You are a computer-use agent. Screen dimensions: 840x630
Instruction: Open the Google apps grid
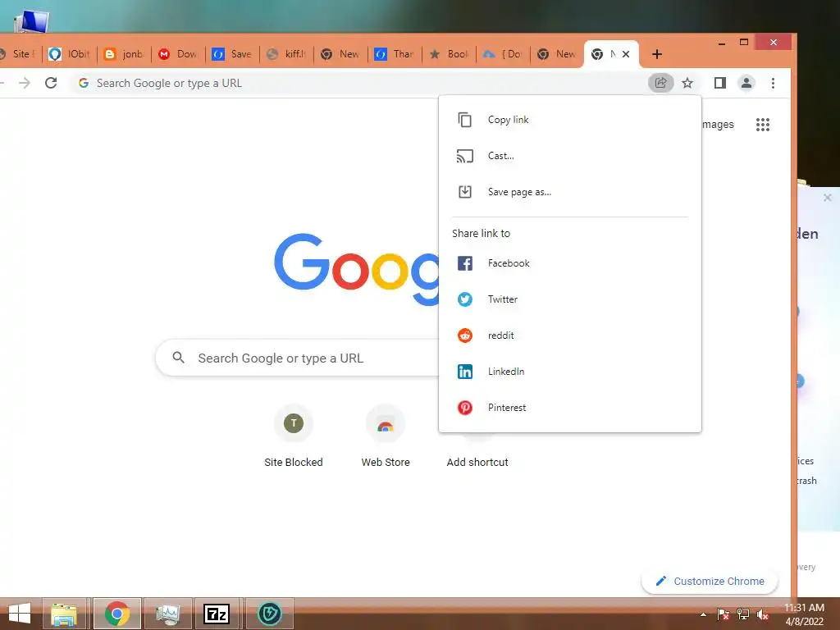[x=762, y=125]
